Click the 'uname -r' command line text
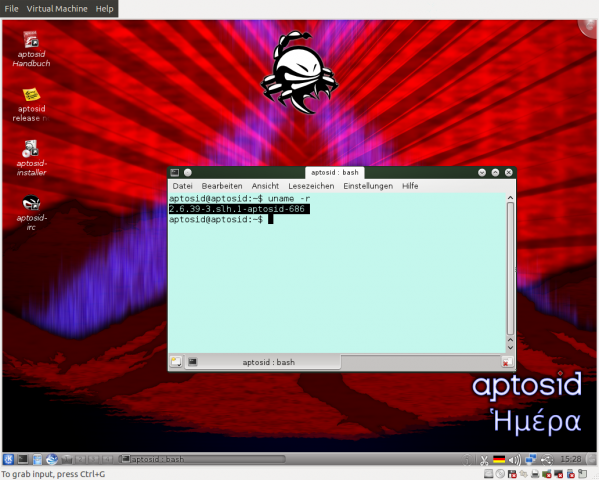Image resolution: width=599 pixels, height=480 pixels. 289,199
